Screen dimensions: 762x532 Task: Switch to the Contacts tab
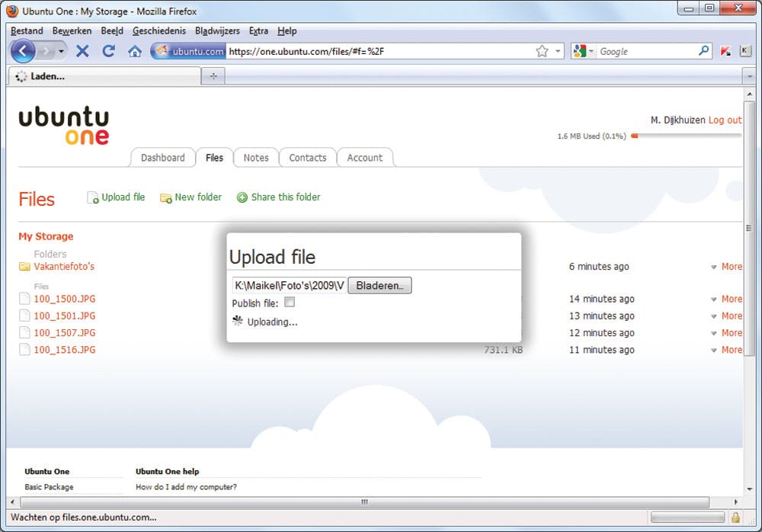point(308,158)
